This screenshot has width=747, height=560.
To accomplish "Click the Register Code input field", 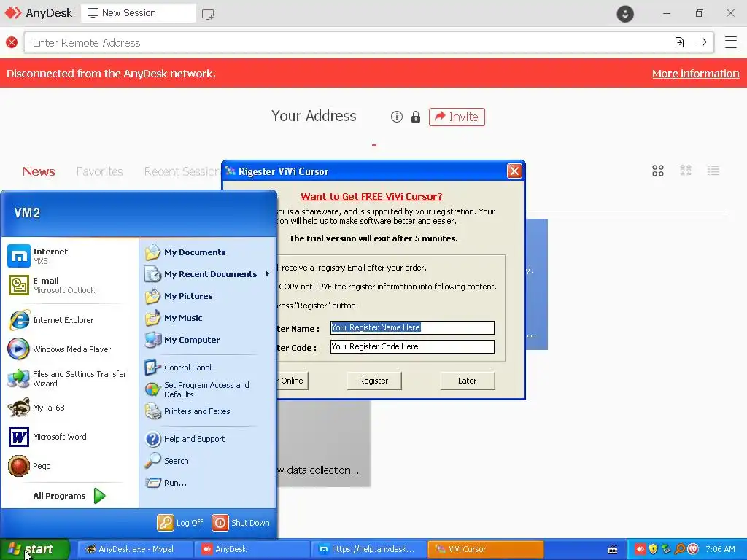I will (x=412, y=346).
